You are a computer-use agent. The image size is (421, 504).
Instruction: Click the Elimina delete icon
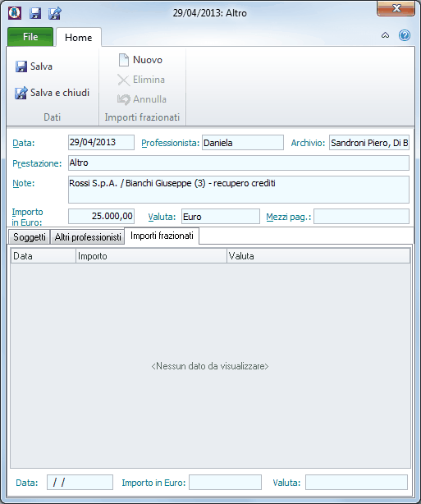tap(123, 80)
